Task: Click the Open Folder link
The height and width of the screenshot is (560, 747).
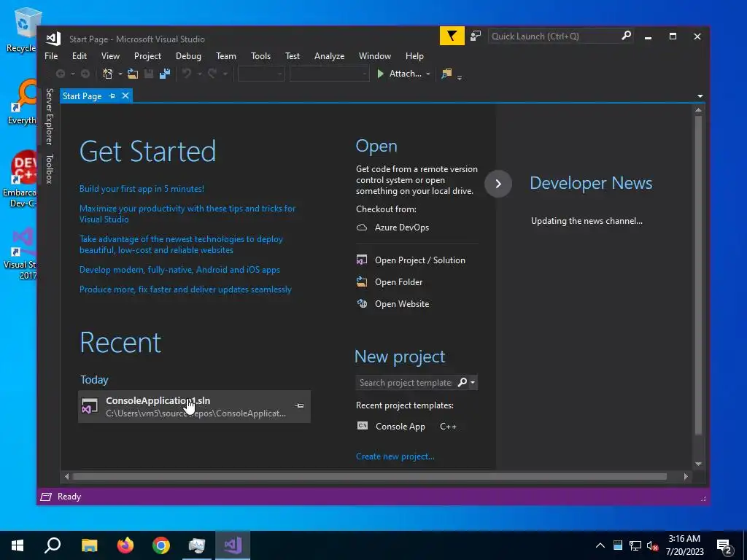Action: (399, 282)
